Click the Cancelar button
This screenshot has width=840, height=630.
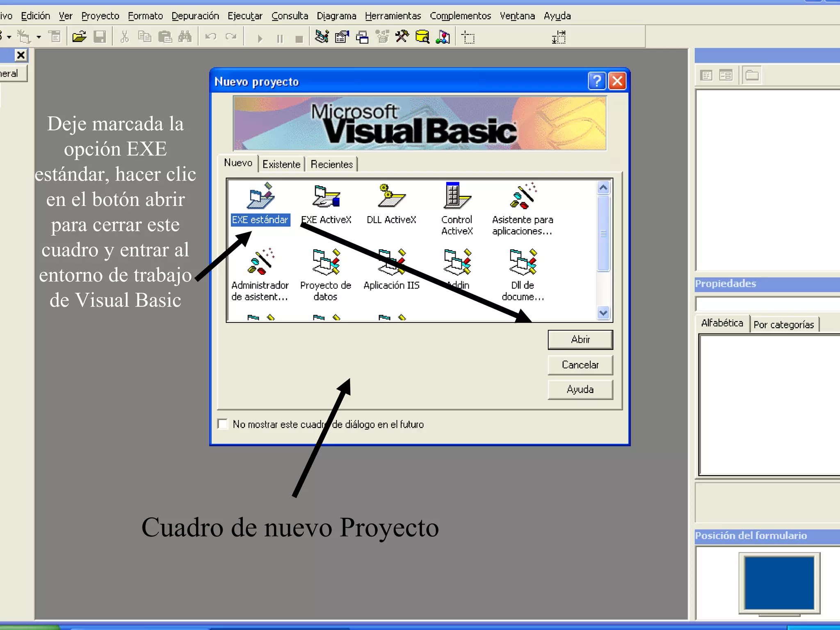pyautogui.click(x=580, y=365)
